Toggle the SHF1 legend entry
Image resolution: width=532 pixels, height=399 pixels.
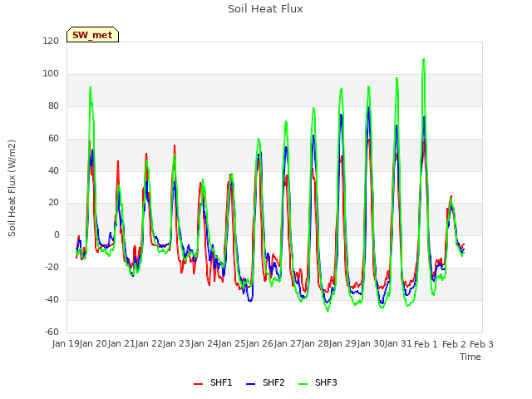213,382
